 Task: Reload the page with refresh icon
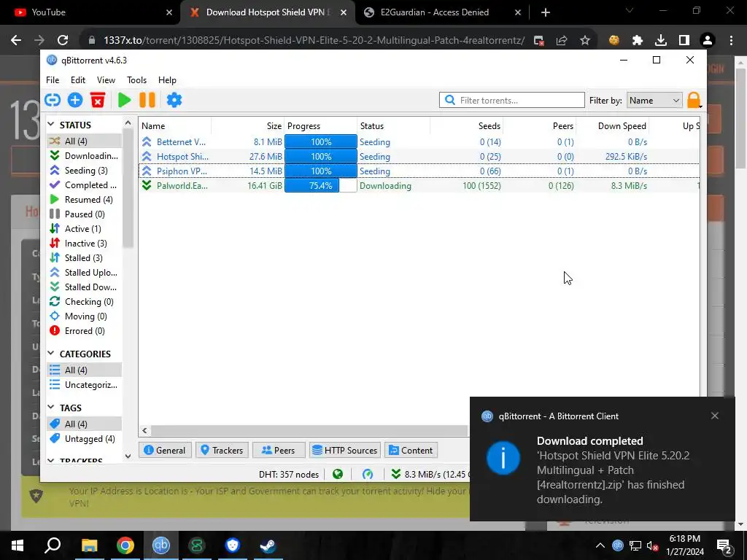tap(63, 41)
